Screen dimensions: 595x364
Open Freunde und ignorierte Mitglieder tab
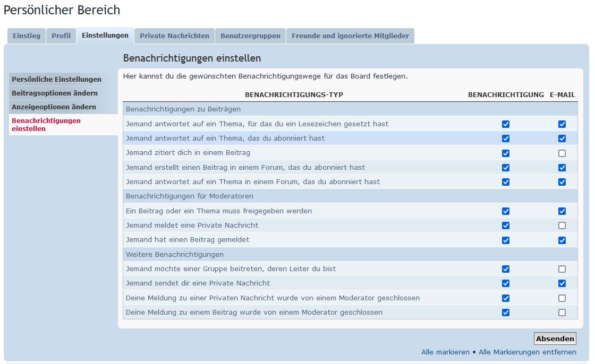pyautogui.click(x=350, y=36)
